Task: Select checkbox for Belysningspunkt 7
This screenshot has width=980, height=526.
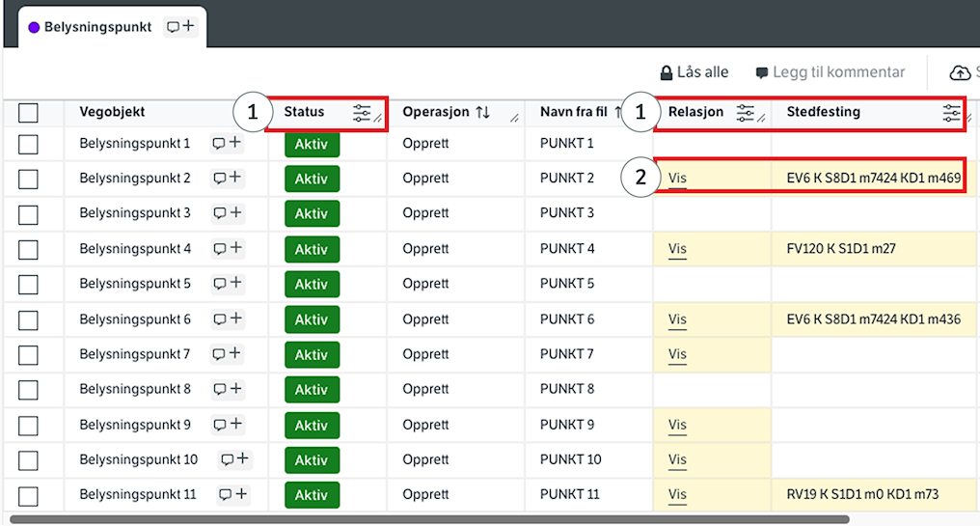Action: pyautogui.click(x=29, y=354)
